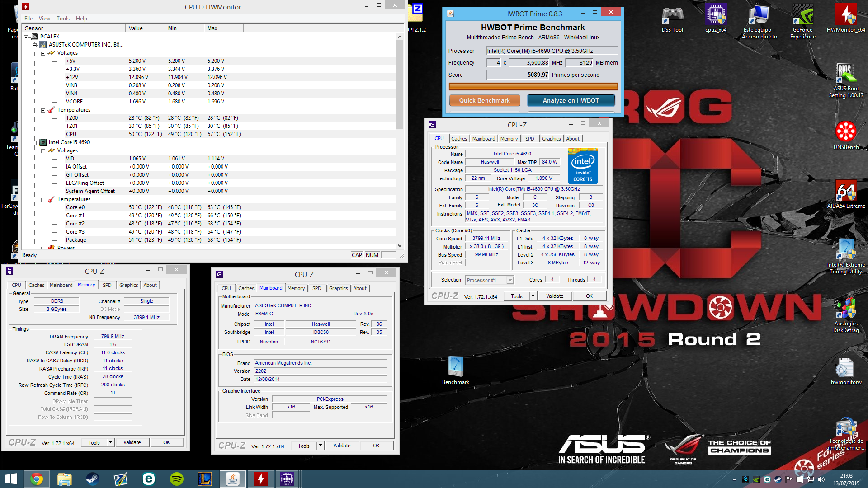Switch to Java HWBOT Prime taskbar icon
The width and height of the screenshot is (868, 488).
click(233, 479)
